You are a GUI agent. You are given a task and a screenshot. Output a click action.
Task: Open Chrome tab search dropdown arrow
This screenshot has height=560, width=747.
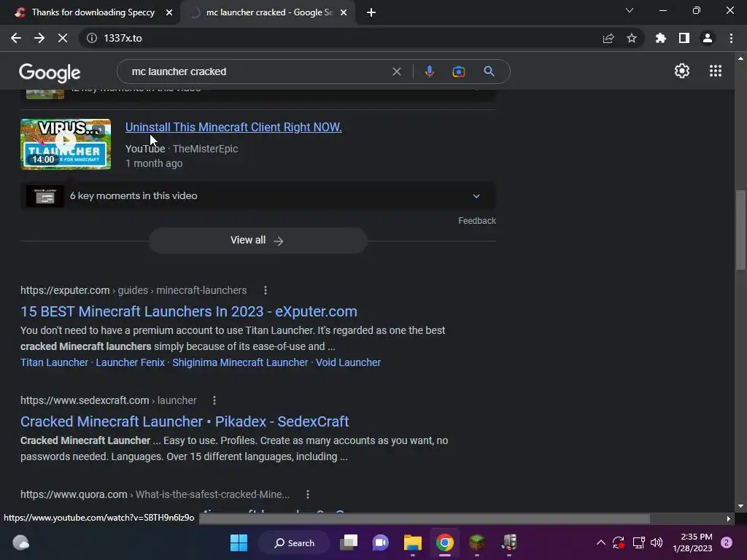coord(630,10)
